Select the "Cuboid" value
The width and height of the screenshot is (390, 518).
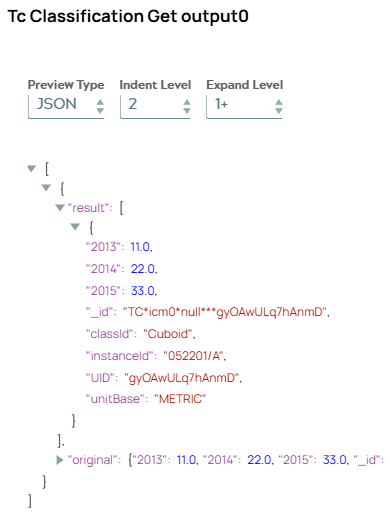point(168,334)
